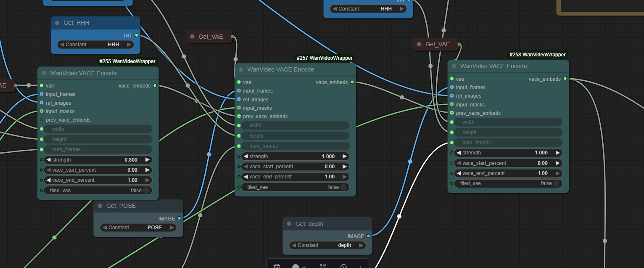Viewport: 644px width, 268px height.
Task: Enable tiled_vae on node #258
Action: click(556, 183)
